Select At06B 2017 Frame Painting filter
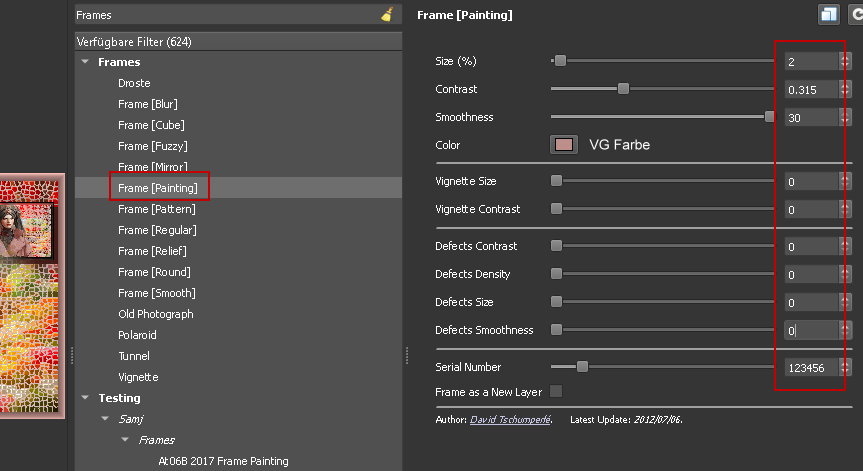Screen dimensions: 863x471 [223, 461]
